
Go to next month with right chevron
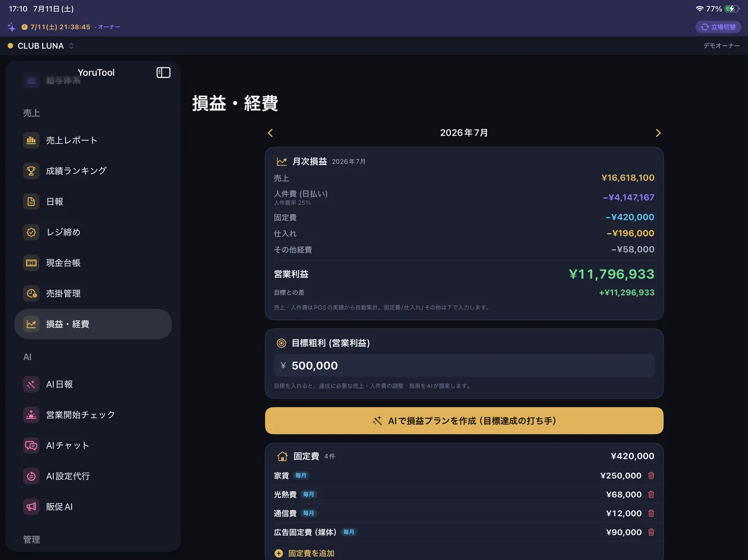pyautogui.click(x=658, y=133)
